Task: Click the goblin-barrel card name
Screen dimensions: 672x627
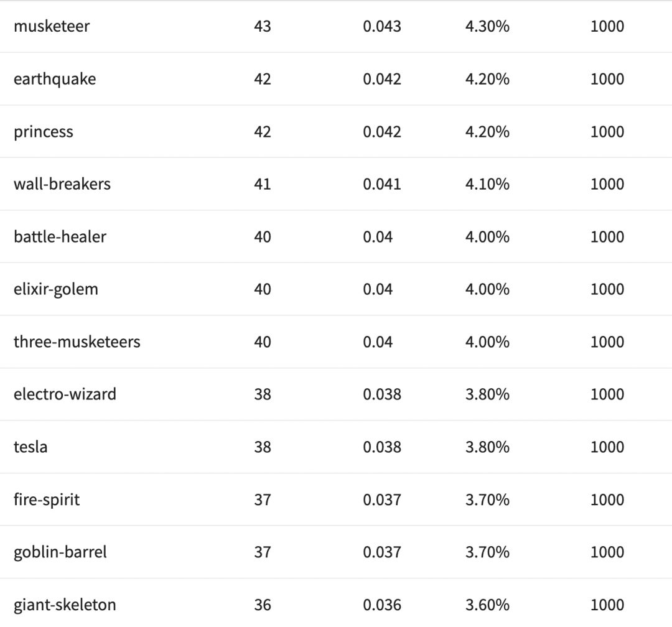Action: click(x=60, y=552)
